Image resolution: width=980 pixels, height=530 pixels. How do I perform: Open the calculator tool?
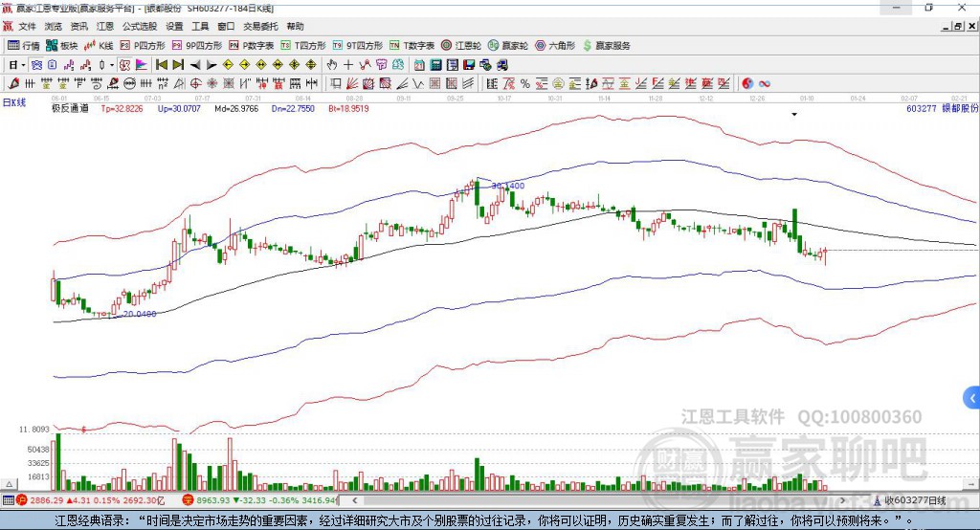(x=436, y=65)
